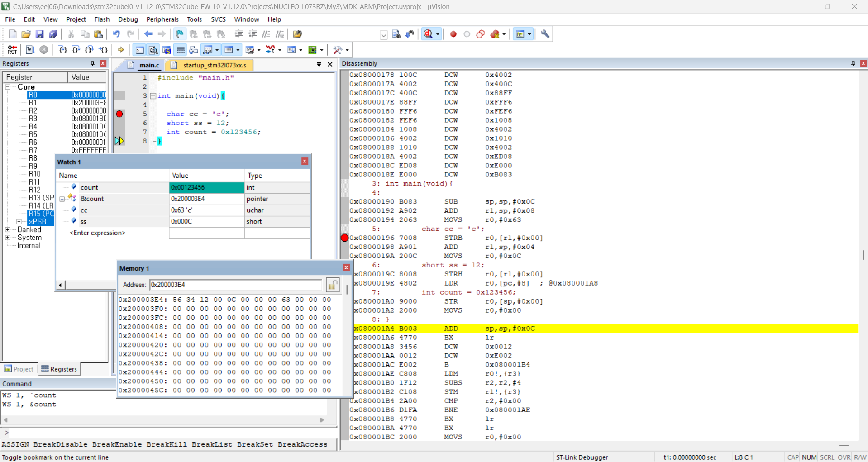Screen dimensions: 868x462
Task: Click the Insert bookmark flag icon
Action: click(x=180, y=34)
